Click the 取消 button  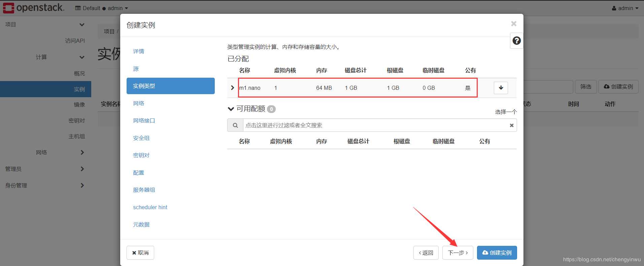click(140, 253)
